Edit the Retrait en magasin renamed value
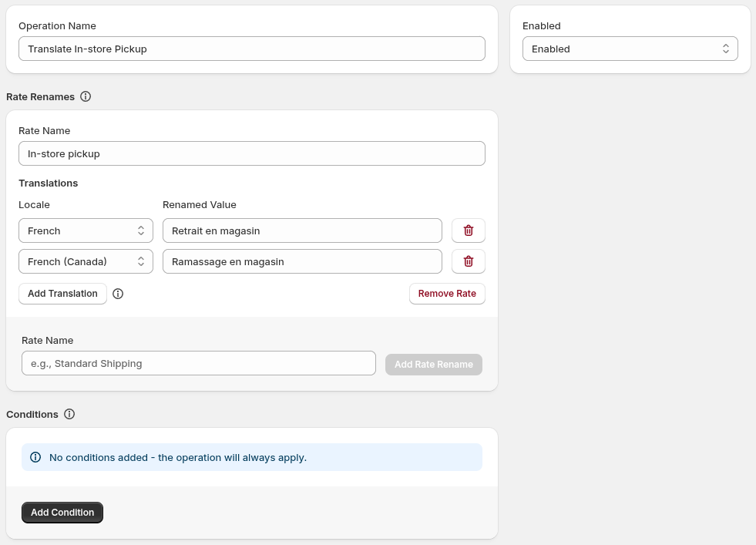Screen dimensions: 756x545 [x=302, y=230]
